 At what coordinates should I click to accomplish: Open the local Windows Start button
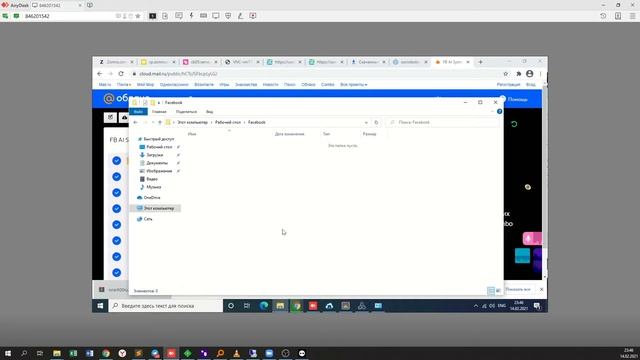point(8,353)
